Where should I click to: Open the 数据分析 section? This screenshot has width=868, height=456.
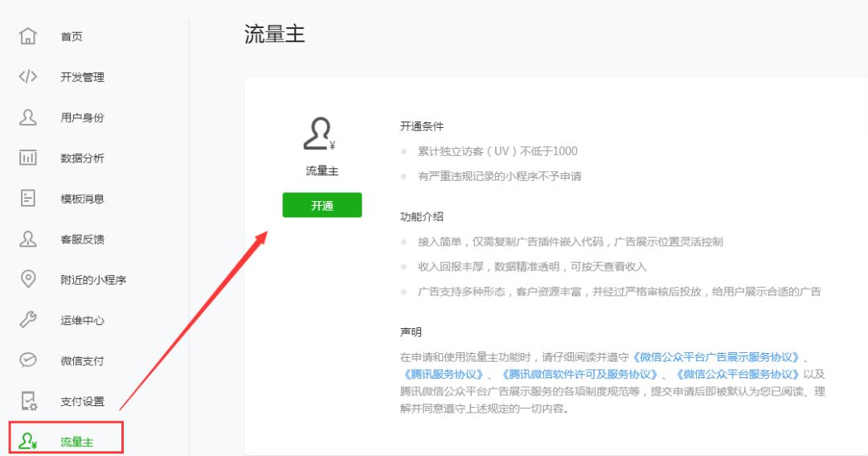83,158
